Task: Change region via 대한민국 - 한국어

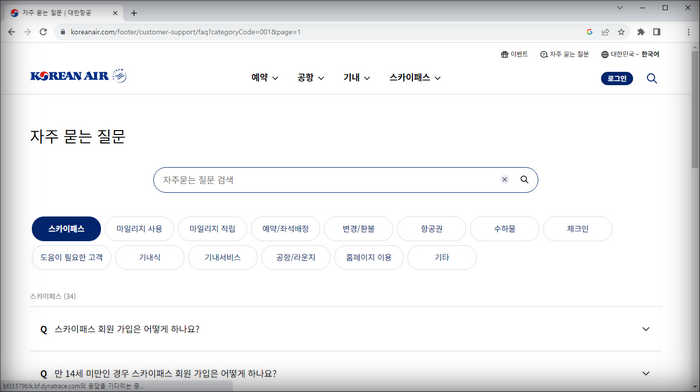Action: pos(629,54)
